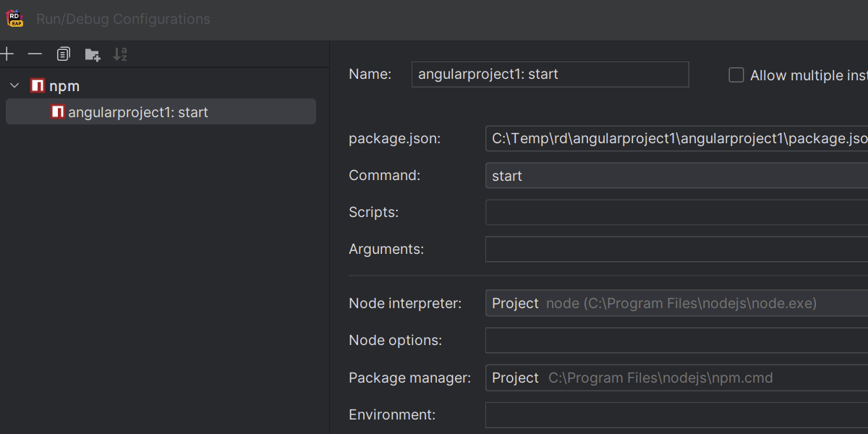Click the icon beside angularproject1: start
This screenshot has height=434, width=868.
pyautogui.click(x=58, y=112)
